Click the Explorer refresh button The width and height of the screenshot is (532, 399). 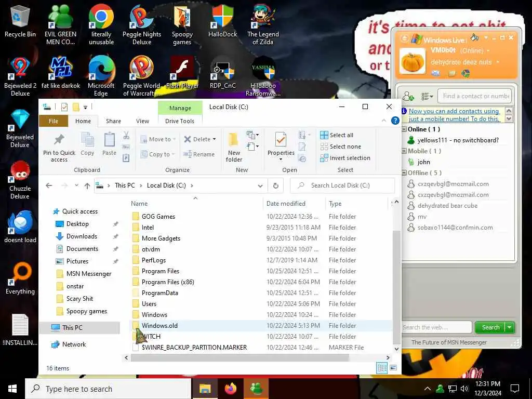[276, 185]
